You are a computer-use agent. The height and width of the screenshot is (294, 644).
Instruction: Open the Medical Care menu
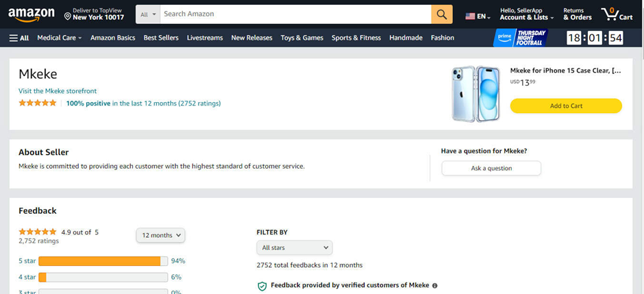point(60,38)
